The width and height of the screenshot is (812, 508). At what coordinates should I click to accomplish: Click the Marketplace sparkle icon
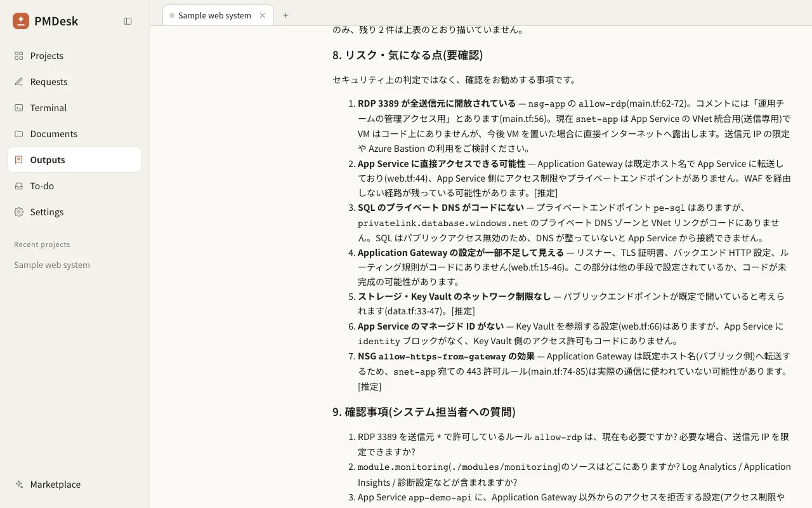point(19,485)
